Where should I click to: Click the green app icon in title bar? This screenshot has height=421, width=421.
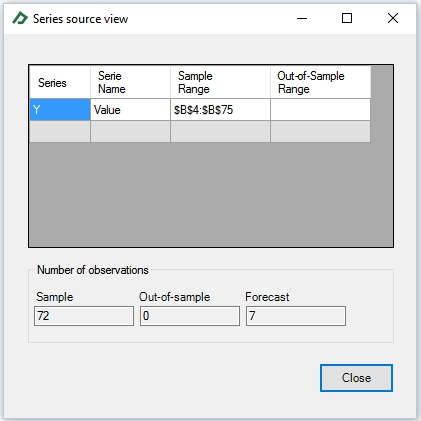[x=20, y=18]
